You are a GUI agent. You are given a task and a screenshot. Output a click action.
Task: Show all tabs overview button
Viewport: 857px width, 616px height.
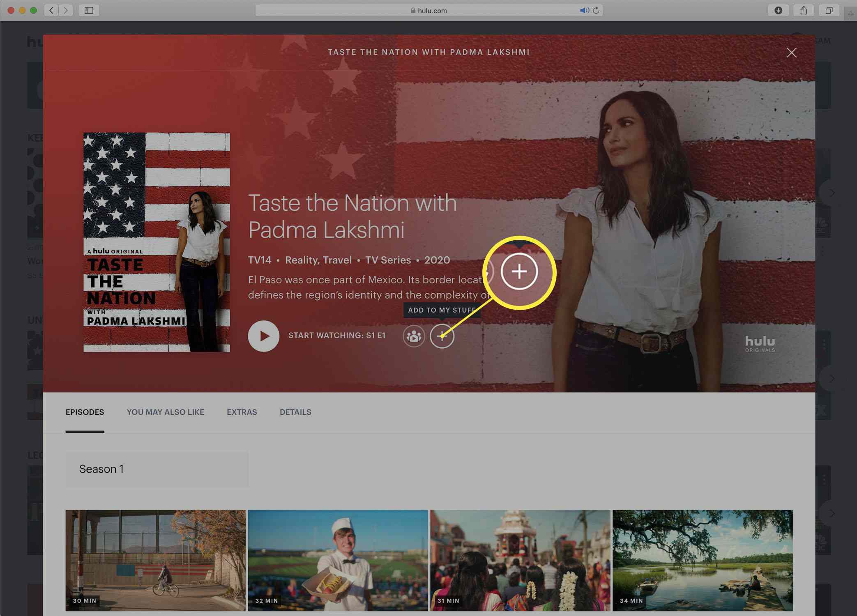tap(829, 10)
